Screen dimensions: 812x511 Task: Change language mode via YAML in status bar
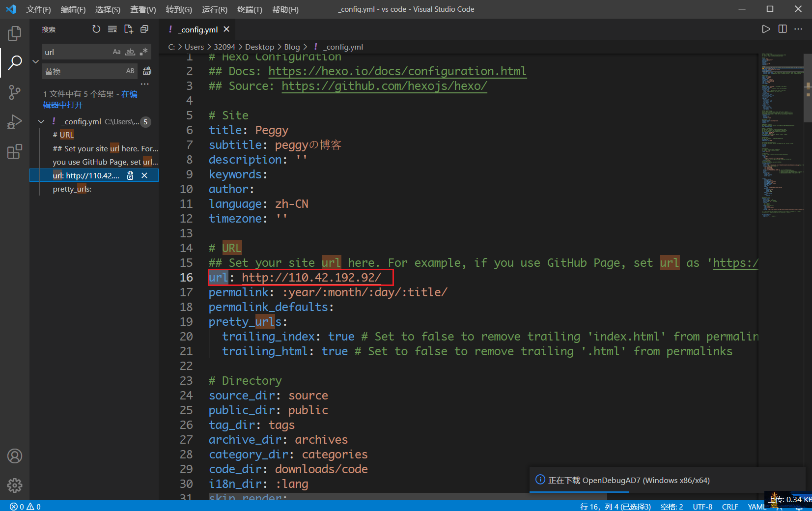point(756,507)
